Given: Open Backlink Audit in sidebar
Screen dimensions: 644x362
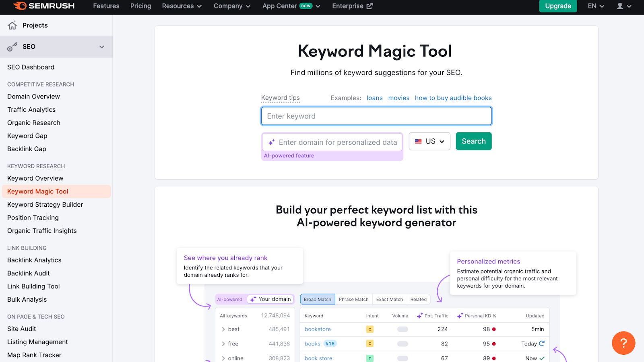Looking at the screenshot, I should [29, 273].
